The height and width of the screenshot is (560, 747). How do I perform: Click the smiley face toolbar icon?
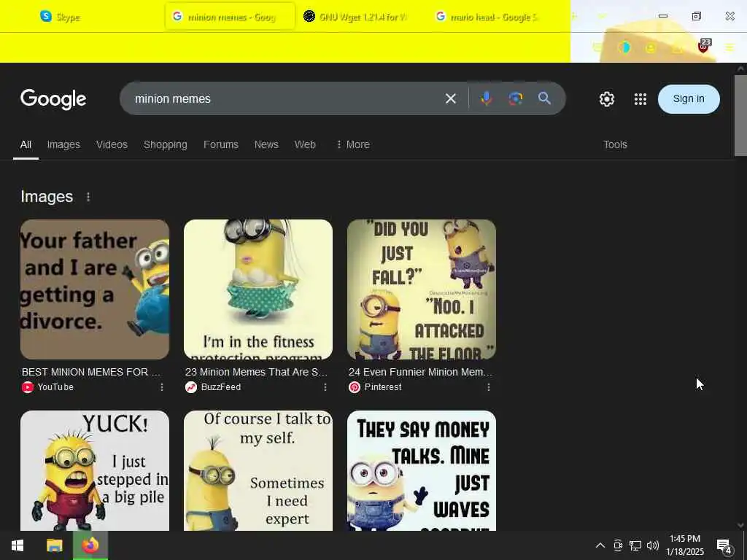coord(650,47)
